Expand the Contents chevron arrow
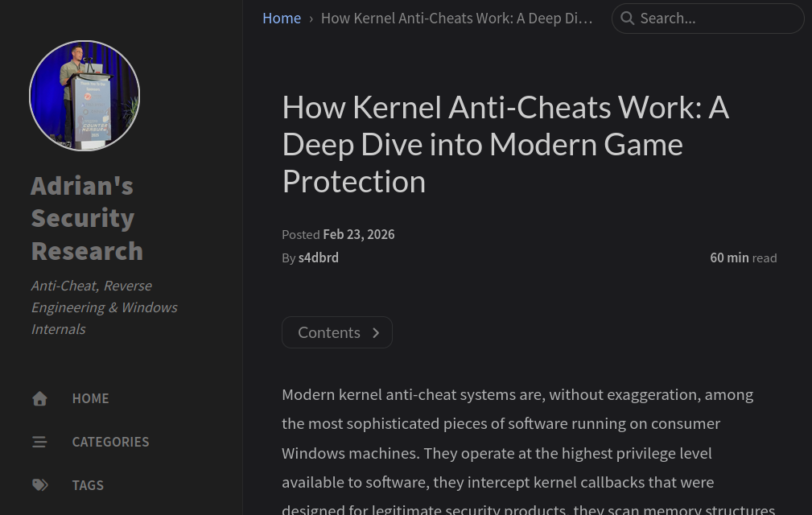Viewport: 812px width, 515px height. tap(376, 333)
